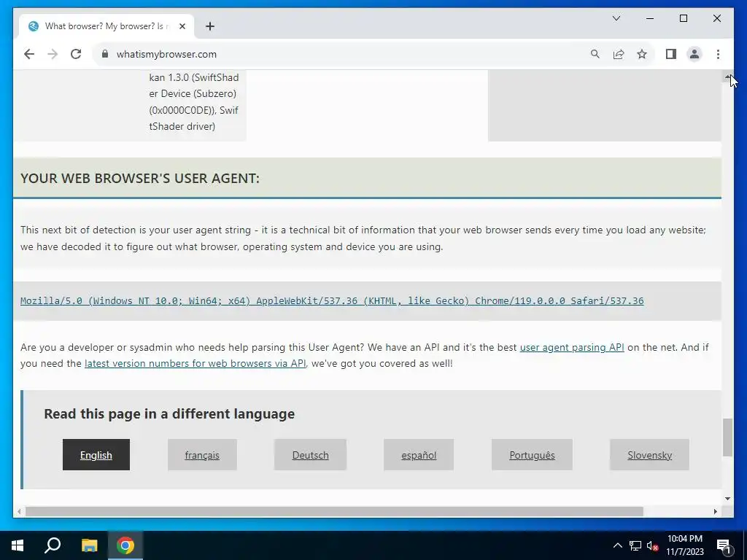Open the notification center icon
747x560 pixels.
724,545
